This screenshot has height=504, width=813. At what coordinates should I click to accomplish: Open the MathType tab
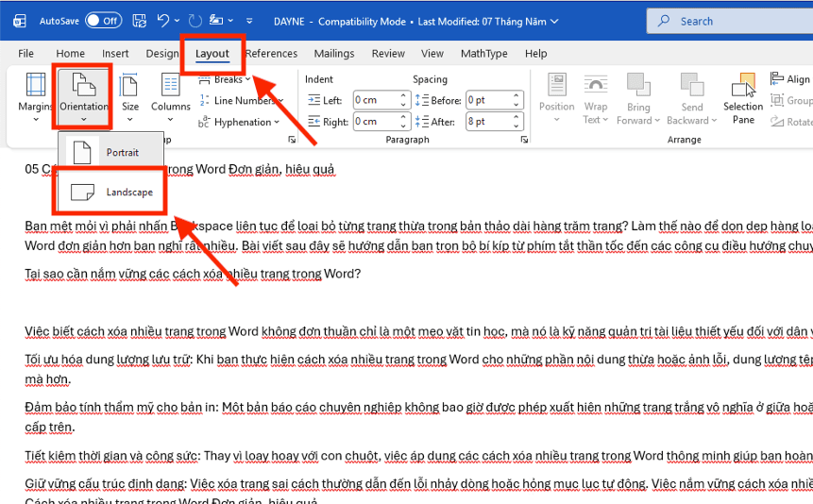click(483, 54)
